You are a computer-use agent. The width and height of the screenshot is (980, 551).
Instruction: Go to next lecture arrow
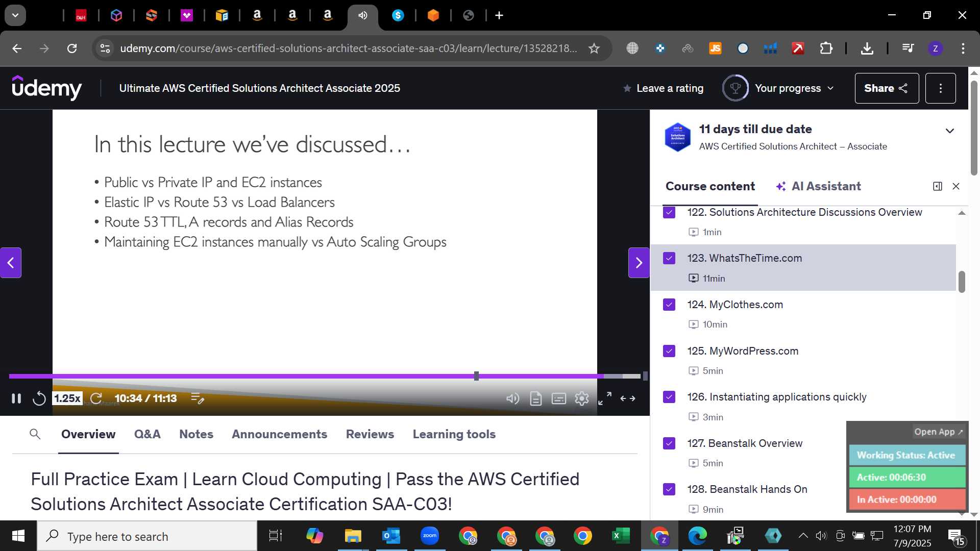coord(639,263)
